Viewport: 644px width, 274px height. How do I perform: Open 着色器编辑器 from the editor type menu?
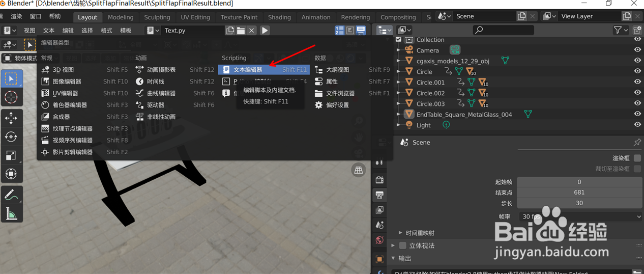(84, 105)
